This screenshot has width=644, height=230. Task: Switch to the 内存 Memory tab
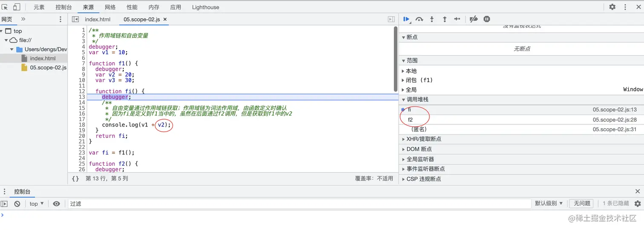coord(154,7)
